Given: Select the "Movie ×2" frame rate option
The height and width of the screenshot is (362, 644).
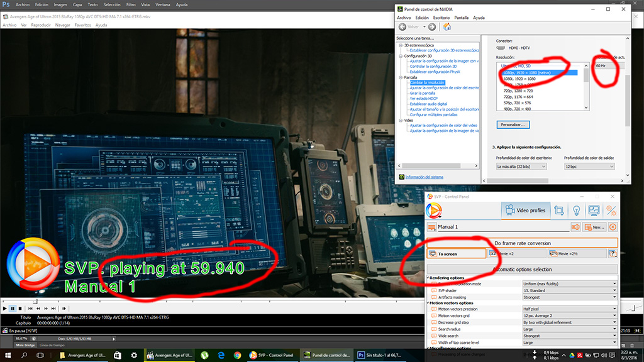Looking at the screenshot, I should (517, 253).
